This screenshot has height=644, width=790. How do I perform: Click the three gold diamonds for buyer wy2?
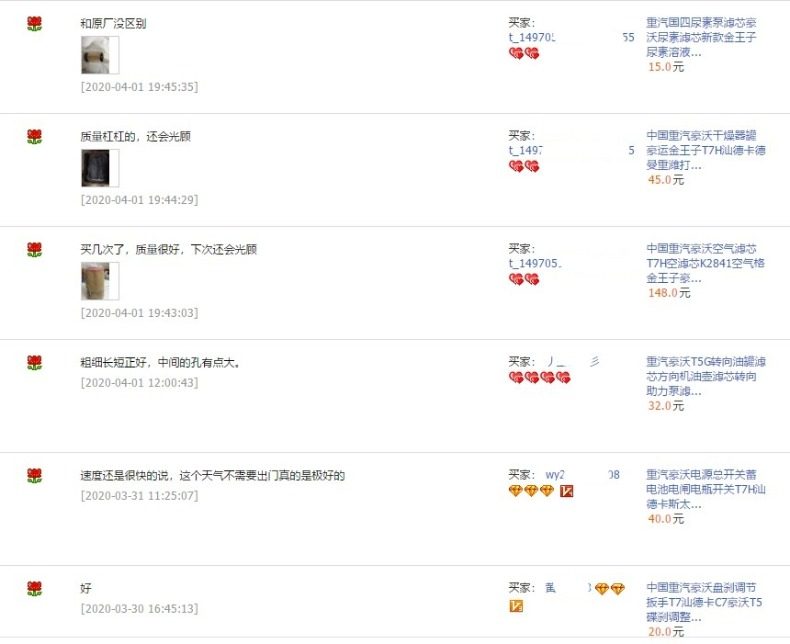[531, 491]
